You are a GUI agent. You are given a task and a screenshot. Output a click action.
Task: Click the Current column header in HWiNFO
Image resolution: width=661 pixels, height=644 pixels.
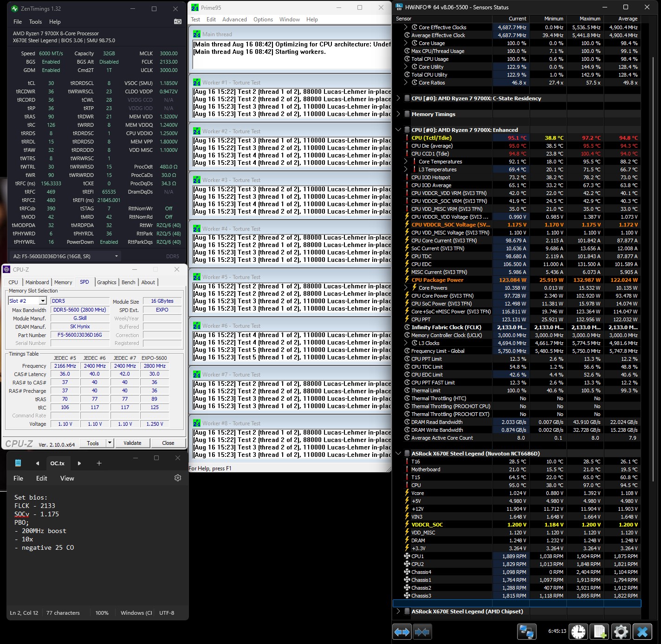[x=510, y=19]
